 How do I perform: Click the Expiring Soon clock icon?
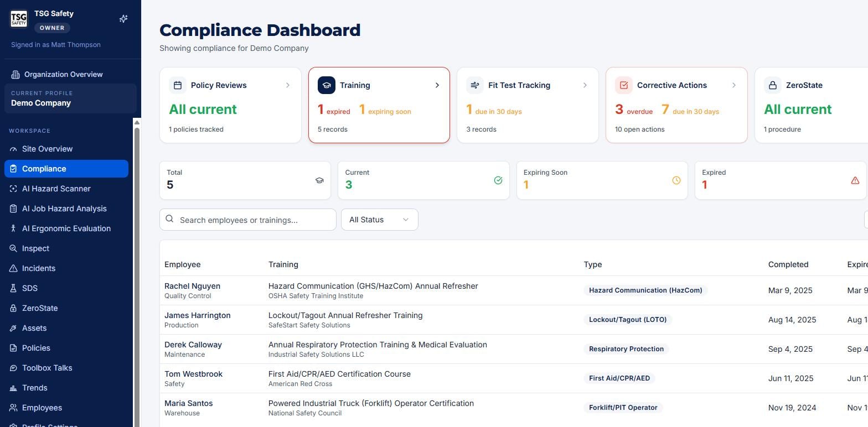(x=676, y=180)
